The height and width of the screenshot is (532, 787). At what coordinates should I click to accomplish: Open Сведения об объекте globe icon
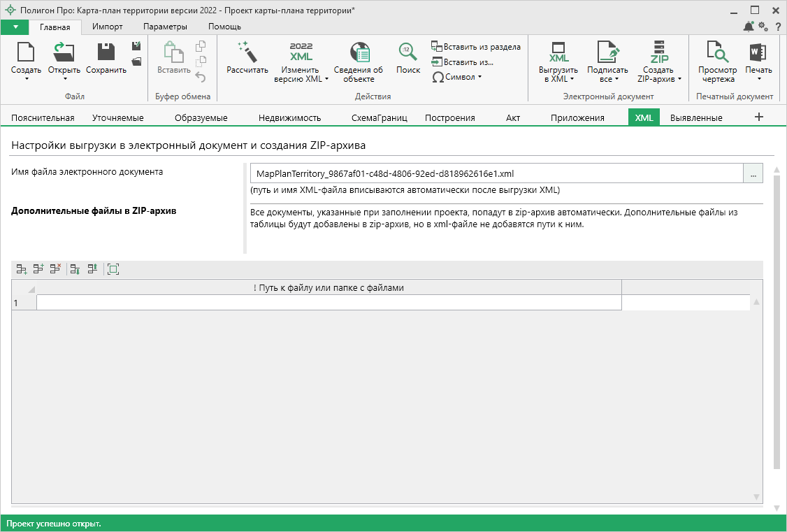pos(359,52)
